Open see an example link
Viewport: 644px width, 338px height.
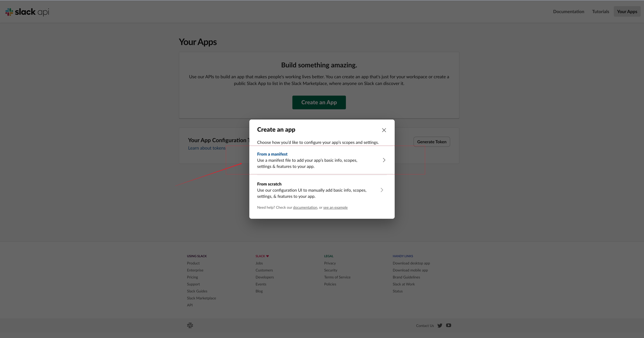335,207
